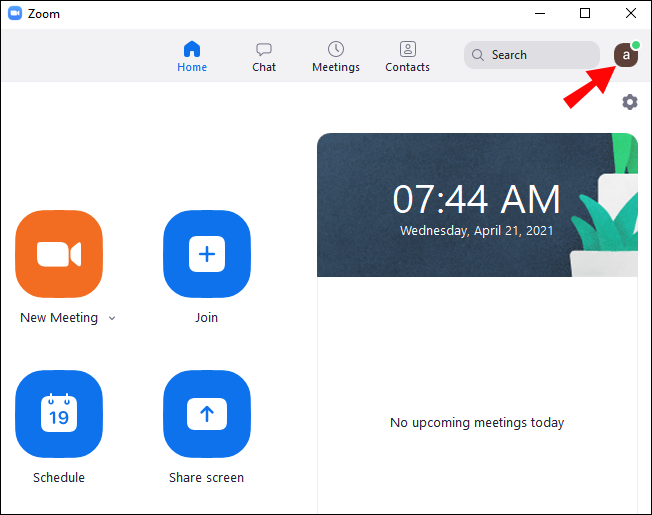Image resolution: width=652 pixels, height=515 pixels.
Task: Click the Share screen label
Action: (206, 478)
